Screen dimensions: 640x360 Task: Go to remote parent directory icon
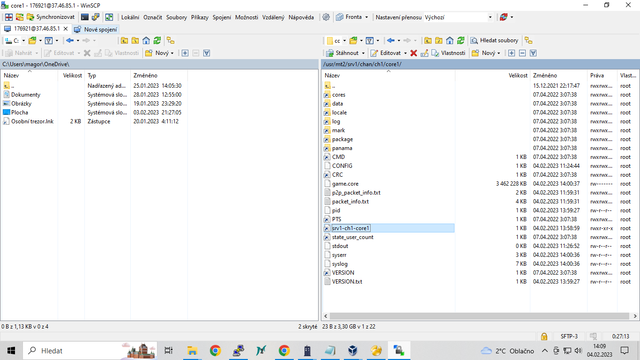(428, 40)
